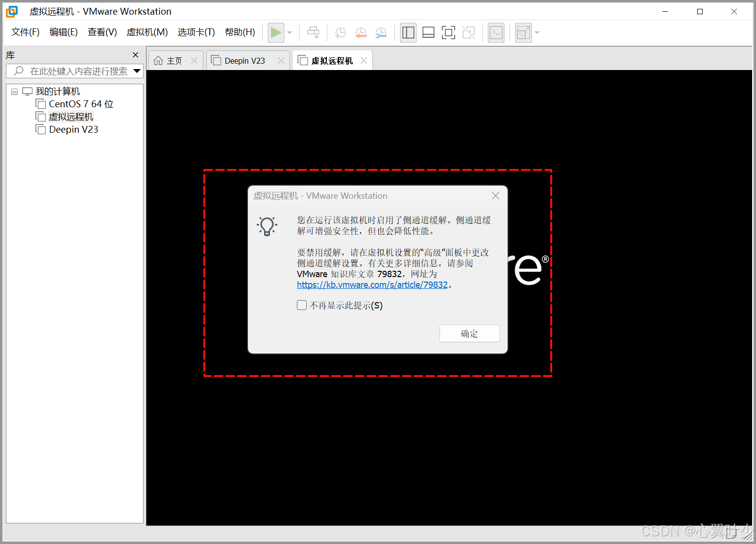Click the 确定 button in dialog
Image resolution: width=756 pixels, height=544 pixels.
pos(469,333)
